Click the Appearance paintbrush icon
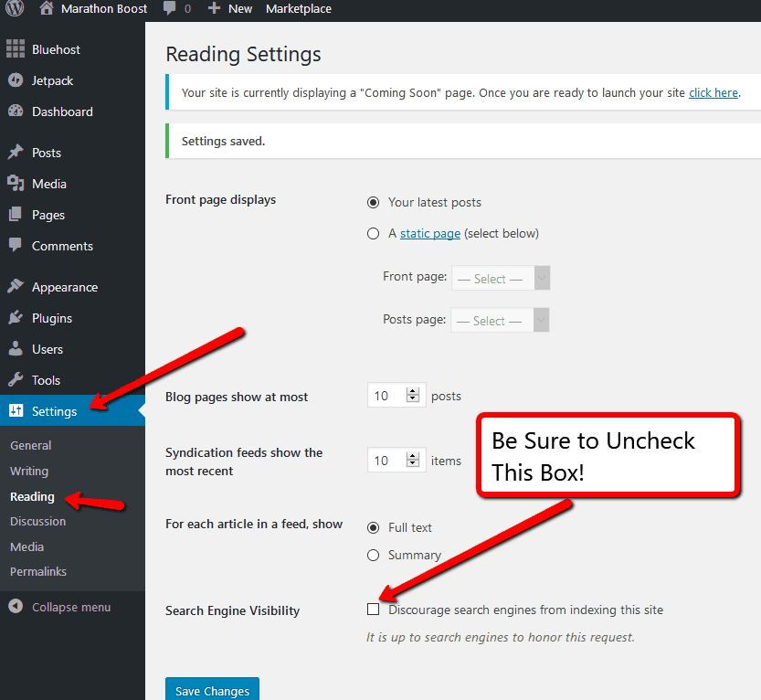Screen dimensions: 761x700 click(16, 286)
